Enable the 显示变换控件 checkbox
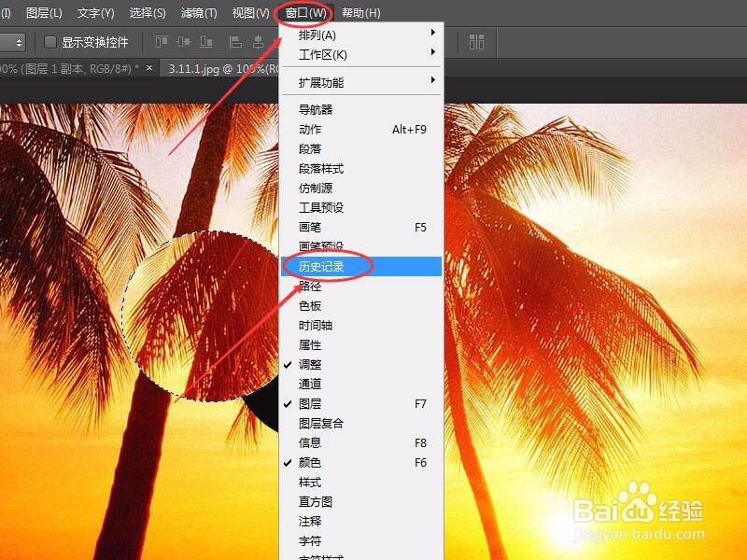The height and width of the screenshot is (560, 747). pos(50,42)
